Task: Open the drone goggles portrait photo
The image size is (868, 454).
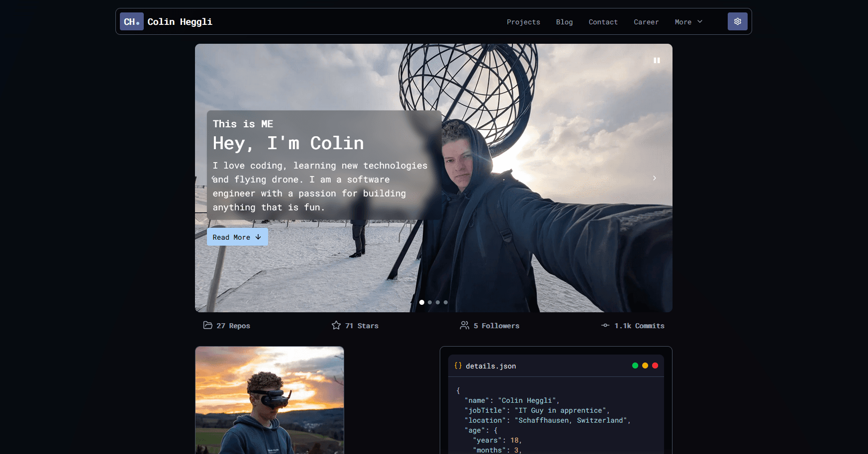Action: 270,400
